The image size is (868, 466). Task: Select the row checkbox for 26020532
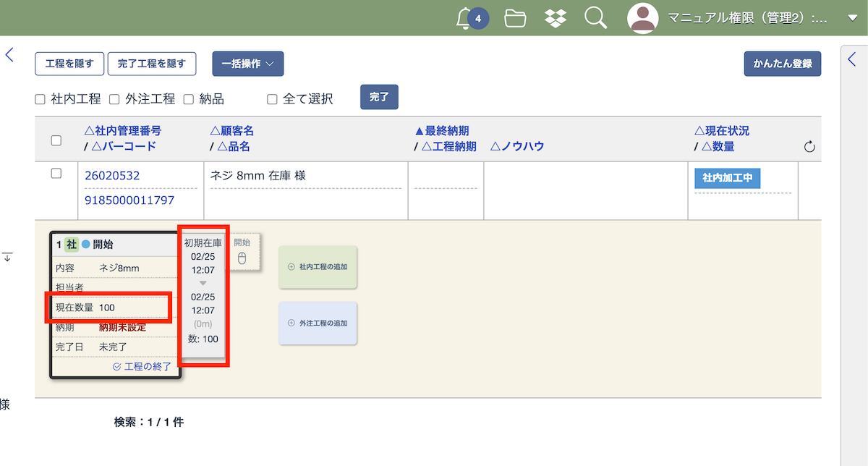[56, 174]
